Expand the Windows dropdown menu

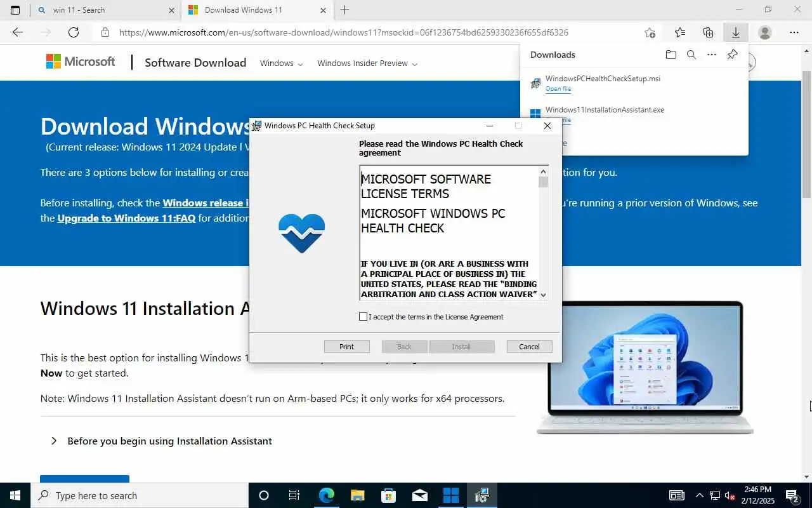coord(282,63)
